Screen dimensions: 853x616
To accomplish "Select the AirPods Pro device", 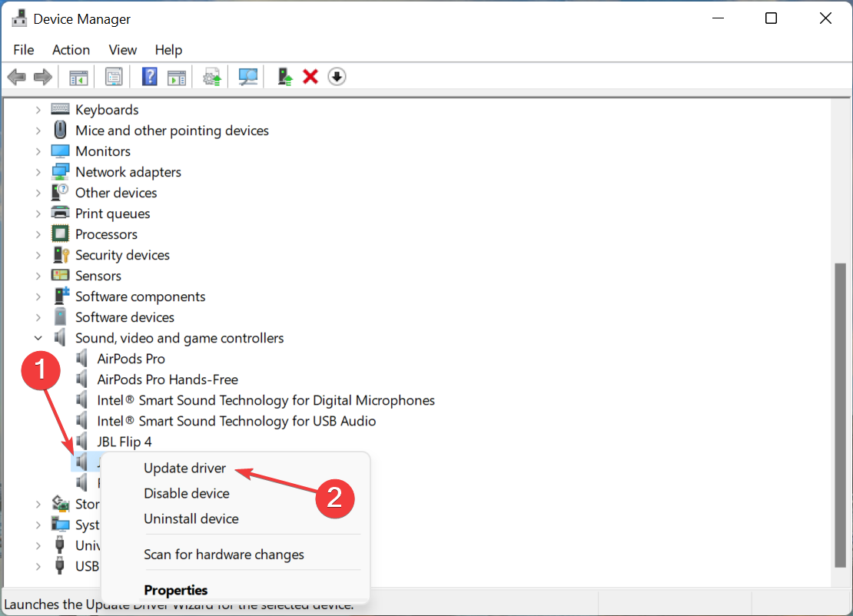I will pos(131,359).
